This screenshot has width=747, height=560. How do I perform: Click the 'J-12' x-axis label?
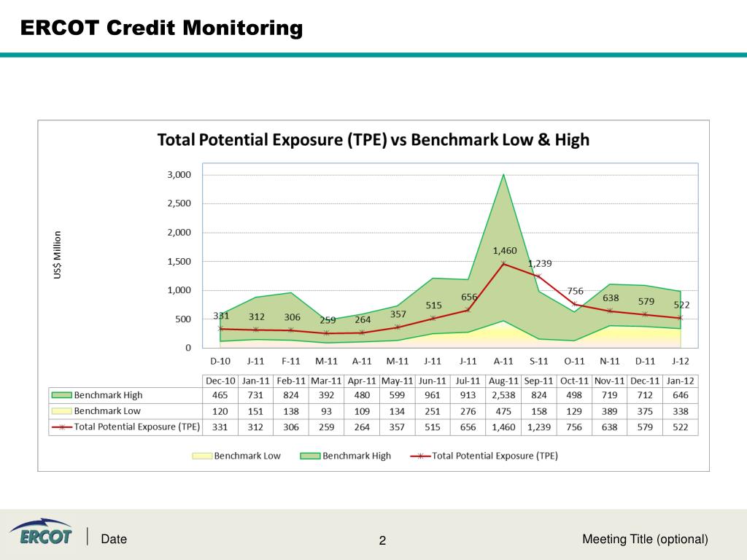pyautogui.click(x=681, y=361)
